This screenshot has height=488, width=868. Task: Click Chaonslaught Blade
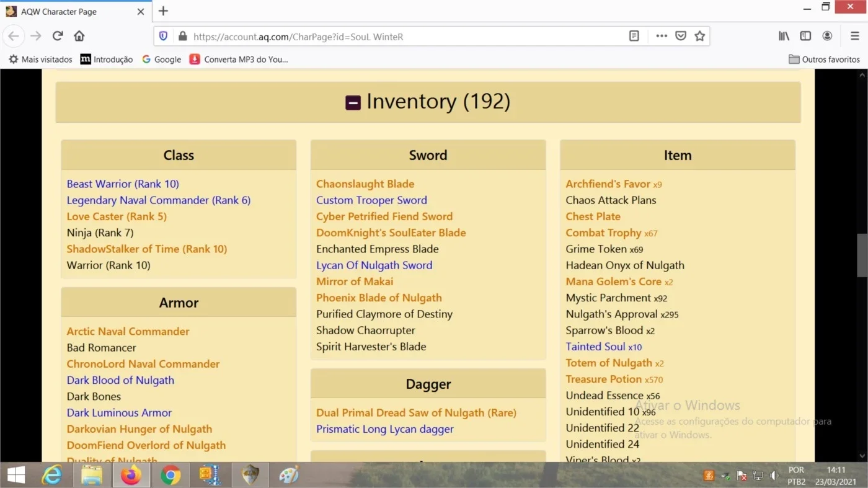point(365,184)
